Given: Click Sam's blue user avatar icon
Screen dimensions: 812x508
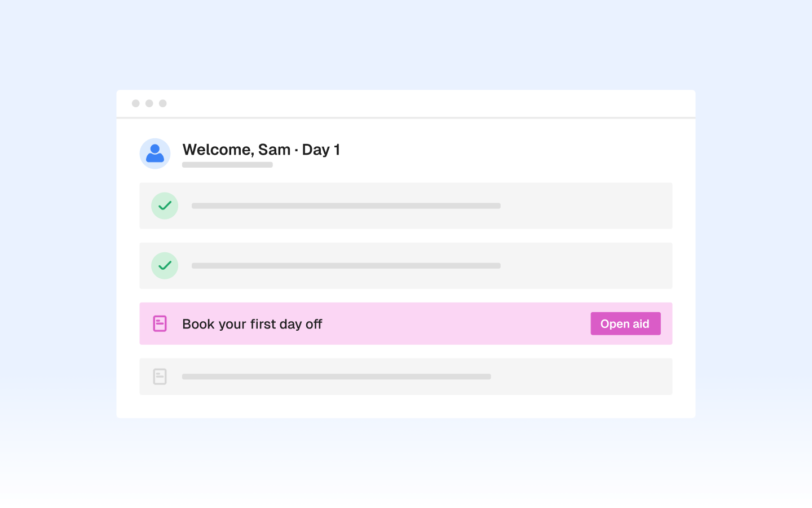Looking at the screenshot, I should click(155, 154).
